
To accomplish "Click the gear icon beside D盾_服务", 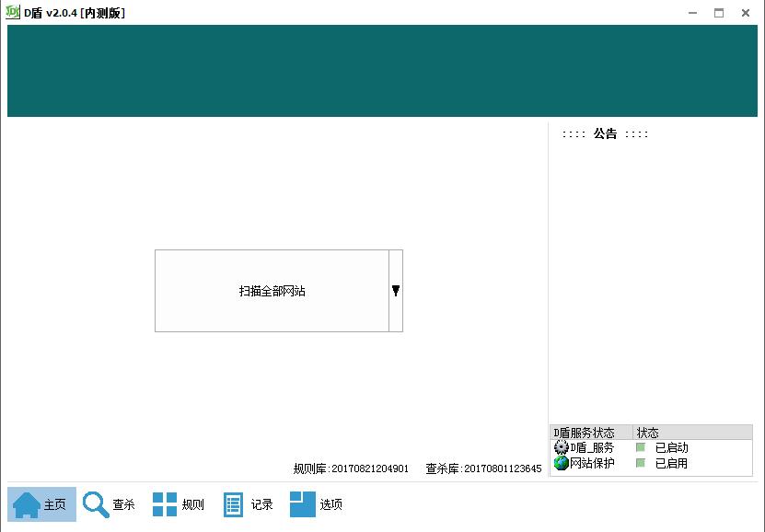I will (x=561, y=447).
